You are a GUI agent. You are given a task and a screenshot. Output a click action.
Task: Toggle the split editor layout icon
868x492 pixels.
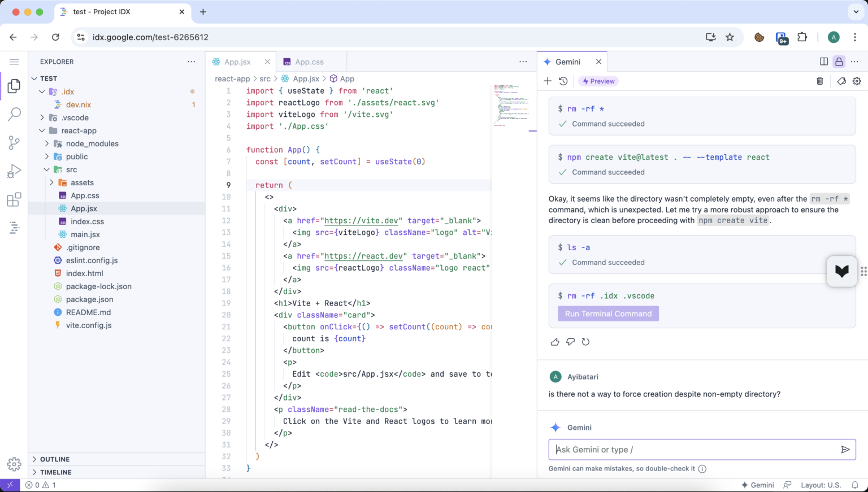pyautogui.click(x=824, y=62)
